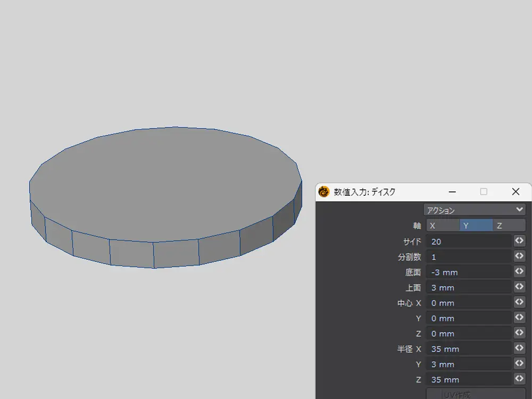Click the 分割数 input field
532x399 pixels.
click(469, 257)
